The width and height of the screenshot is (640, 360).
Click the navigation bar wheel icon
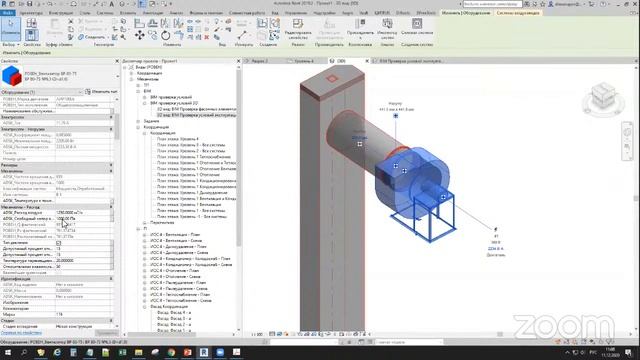[627, 132]
